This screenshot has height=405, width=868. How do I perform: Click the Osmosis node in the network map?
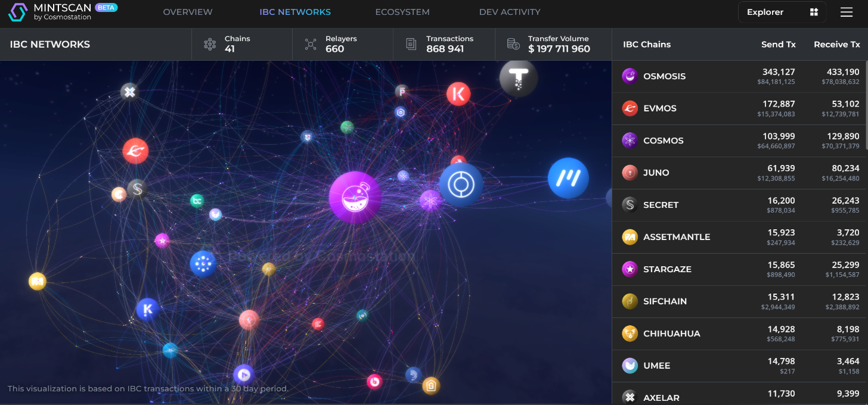tap(355, 197)
